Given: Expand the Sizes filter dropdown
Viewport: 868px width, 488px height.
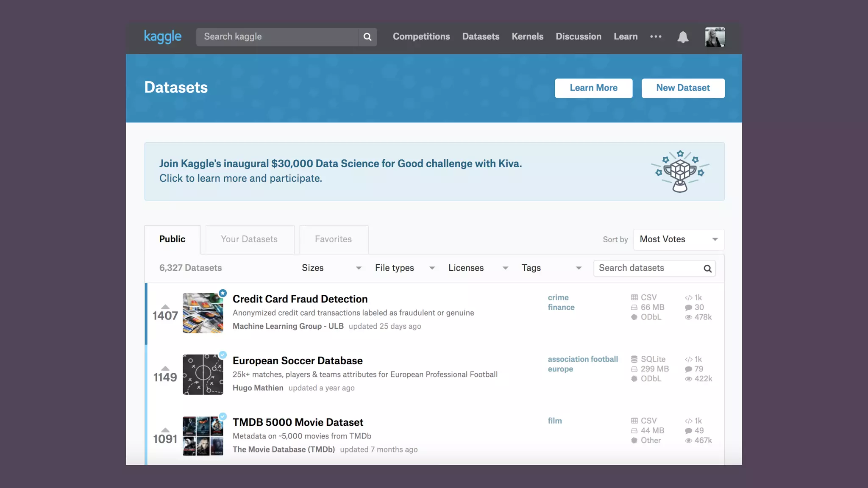Looking at the screenshot, I should click(331, 268).
